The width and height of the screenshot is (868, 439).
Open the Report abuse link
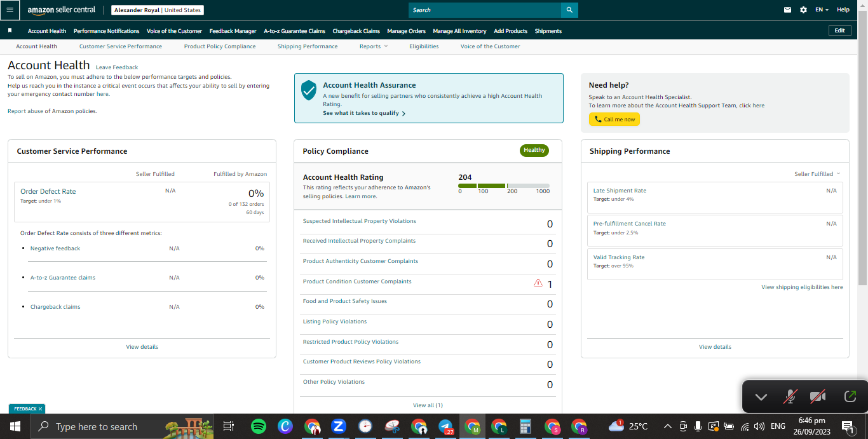(25, 111)
